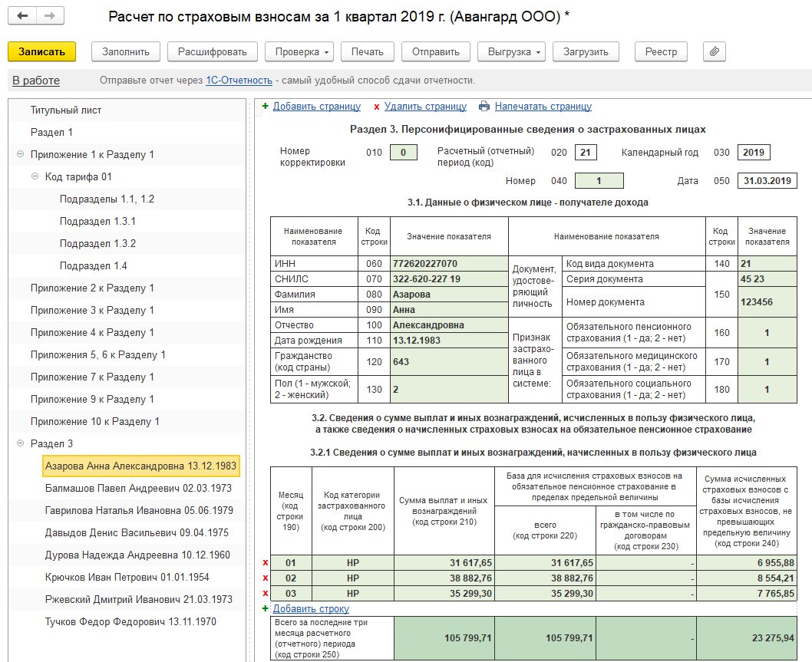Click the green plus add page icon
This screenshot has width=812, height=662.
(x=266, y=107)
